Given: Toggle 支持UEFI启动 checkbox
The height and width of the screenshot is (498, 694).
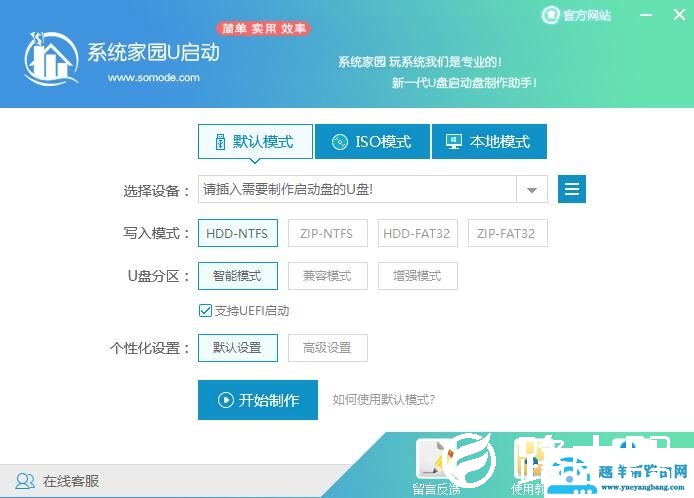Looking at the screenshot, I should click(205, 311).
